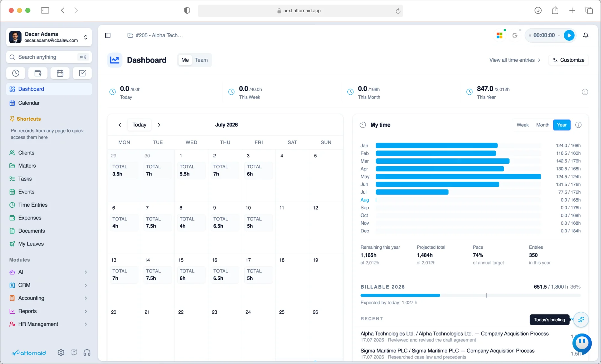This screenshot has height=364, width=601.
Task: Open My Leaves in sidebar
Action: (49, 244)
